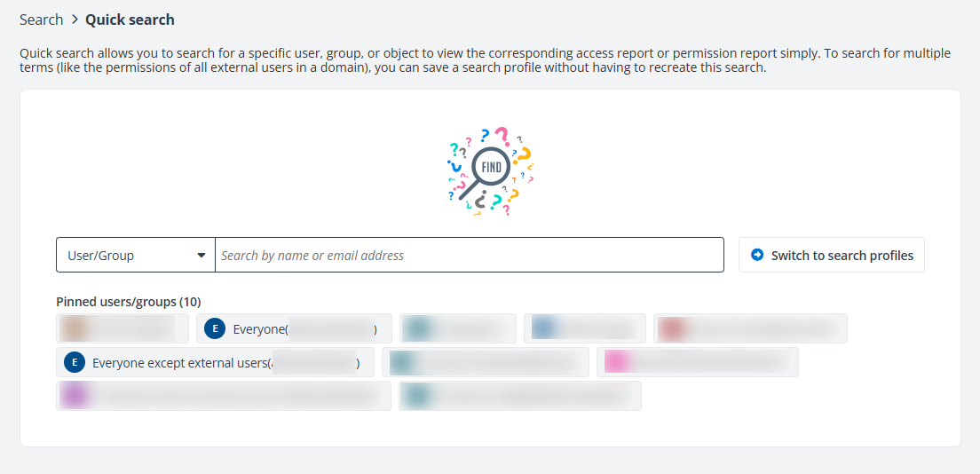Click the "E" avatar on the Everyone chip
Screen dimensions: 980x474
(214, 329)
